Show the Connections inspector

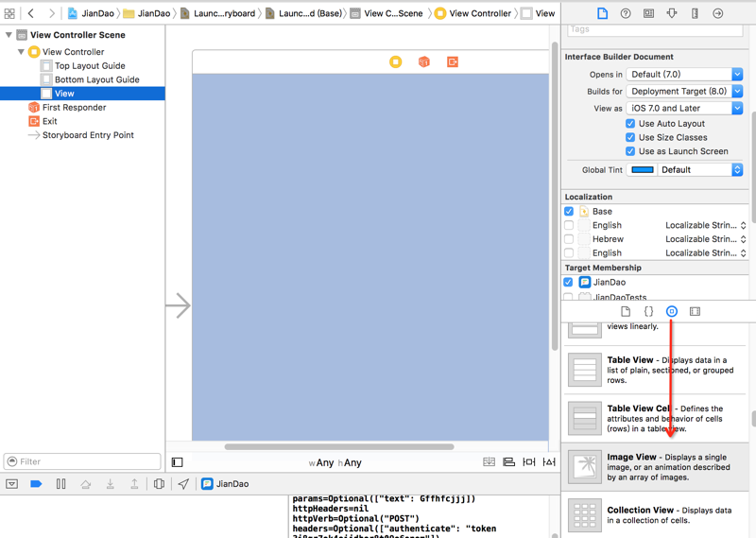718,13
